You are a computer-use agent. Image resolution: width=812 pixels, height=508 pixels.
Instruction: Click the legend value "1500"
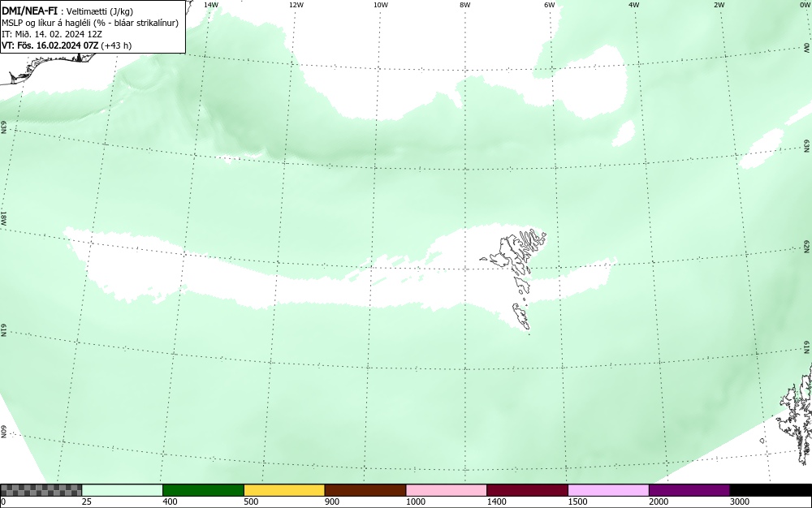[577, 502]
